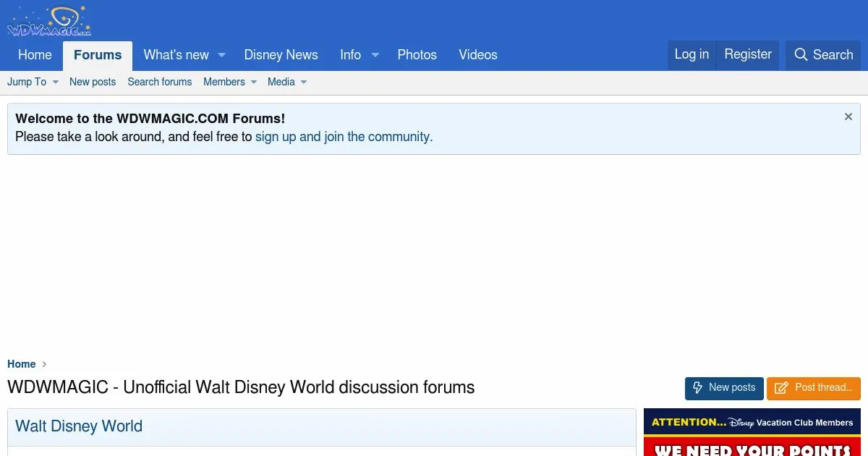Click the WDWMAGIC logo
This screenshot has width=868, height=456.
49,21
